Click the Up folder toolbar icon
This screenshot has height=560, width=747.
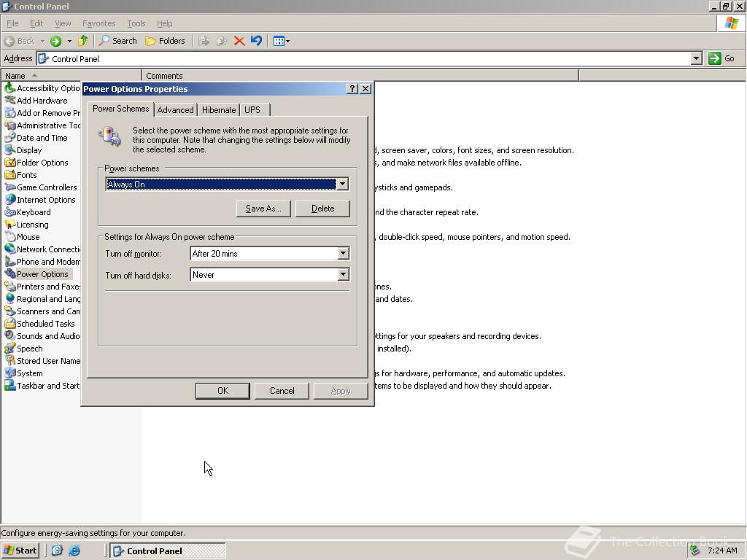click(x=83, y=41)
